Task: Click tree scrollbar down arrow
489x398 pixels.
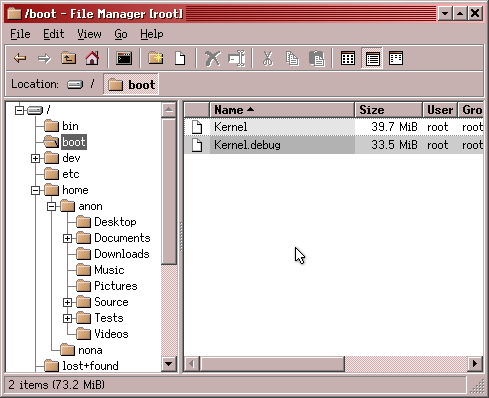Action: [169, 364]
